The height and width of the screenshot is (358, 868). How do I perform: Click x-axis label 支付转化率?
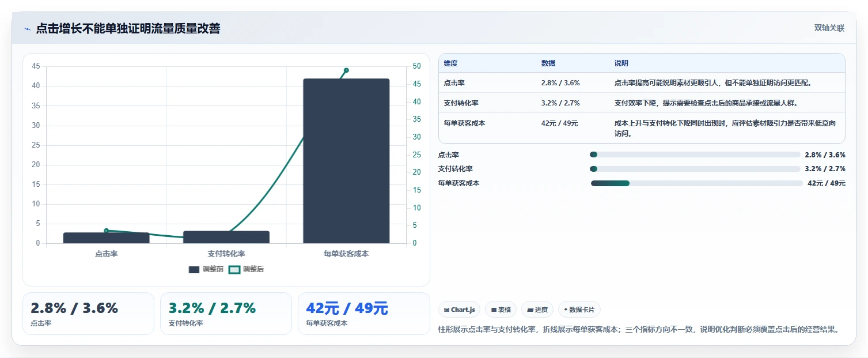226,254
